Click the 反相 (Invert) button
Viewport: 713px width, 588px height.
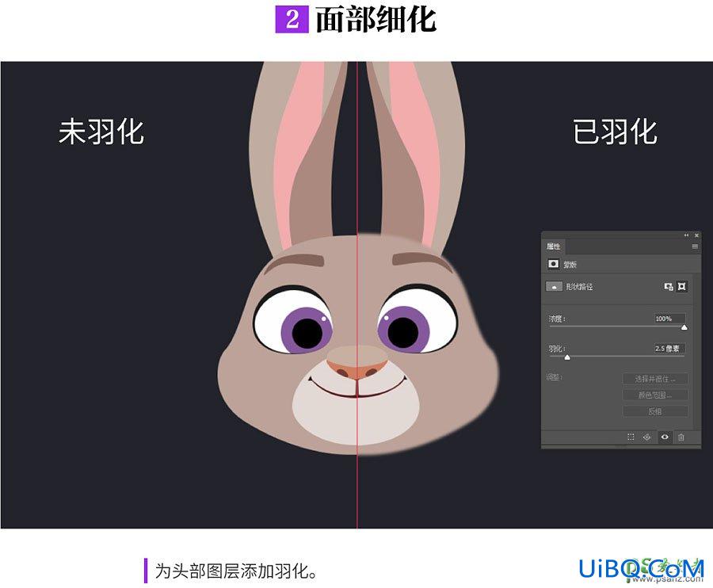coord(655,411)
